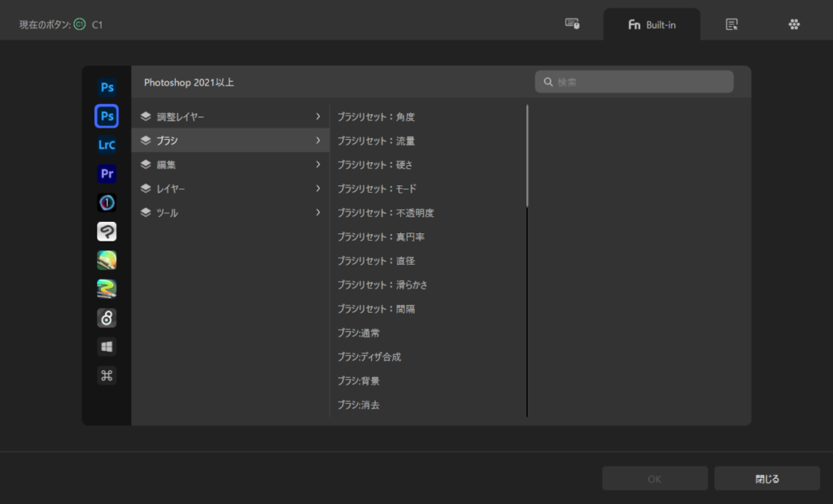Click the Clip Studio Paint icon
The image size is (833, 504).
click(107, 232)
